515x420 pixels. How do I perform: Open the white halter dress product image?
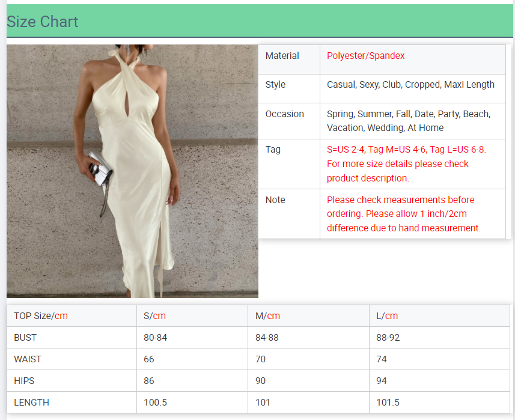coord(132,171)
